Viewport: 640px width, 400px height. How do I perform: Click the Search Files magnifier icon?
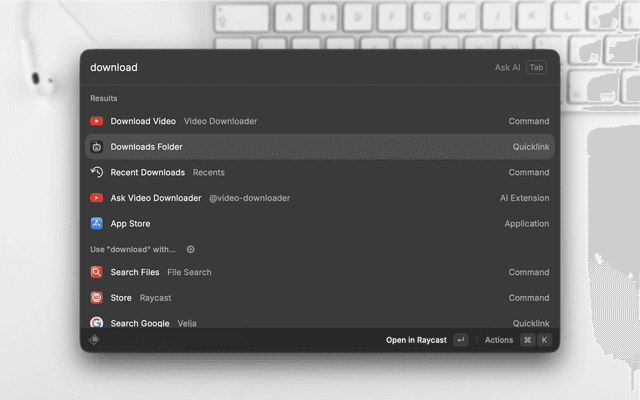(x=96, y=272)
